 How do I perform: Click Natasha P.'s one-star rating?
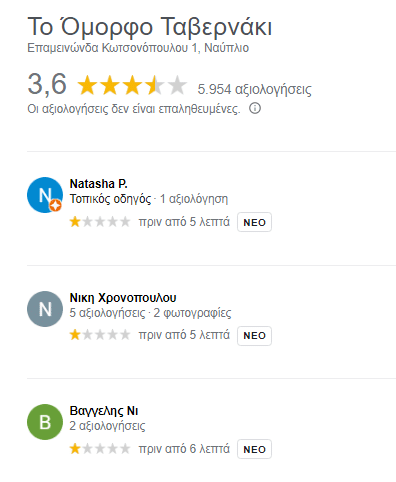pos(100,222)
